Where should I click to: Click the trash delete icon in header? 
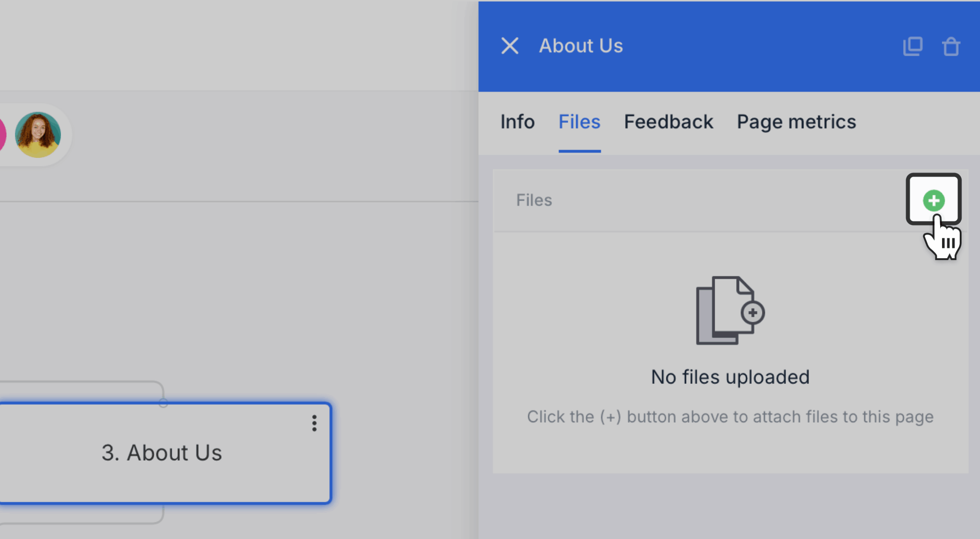[x=951, y=46]
